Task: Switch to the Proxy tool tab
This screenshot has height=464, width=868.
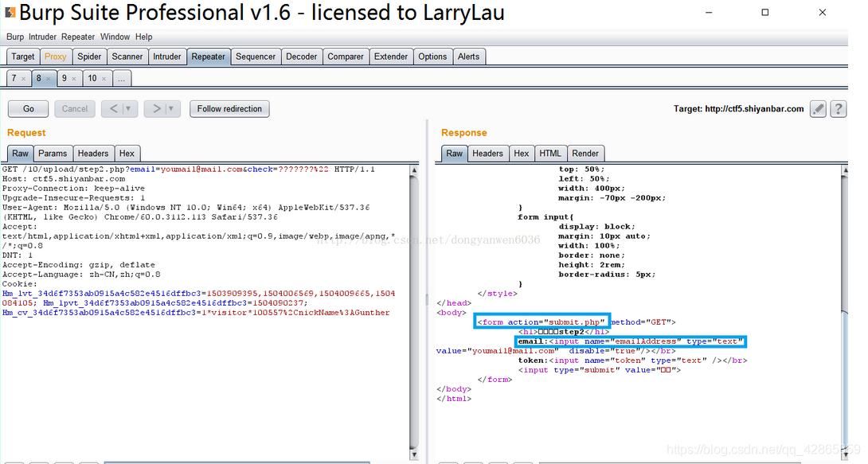Action: pos(56,57)
